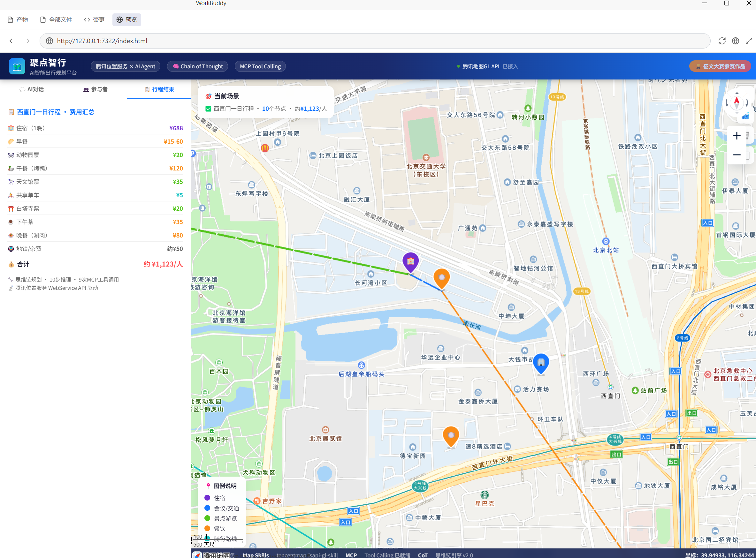The width and height of the screenshot is (756, 558).
Task: Click the blue transit marker near 大钱市胡
Action: (x=541, y=363)
